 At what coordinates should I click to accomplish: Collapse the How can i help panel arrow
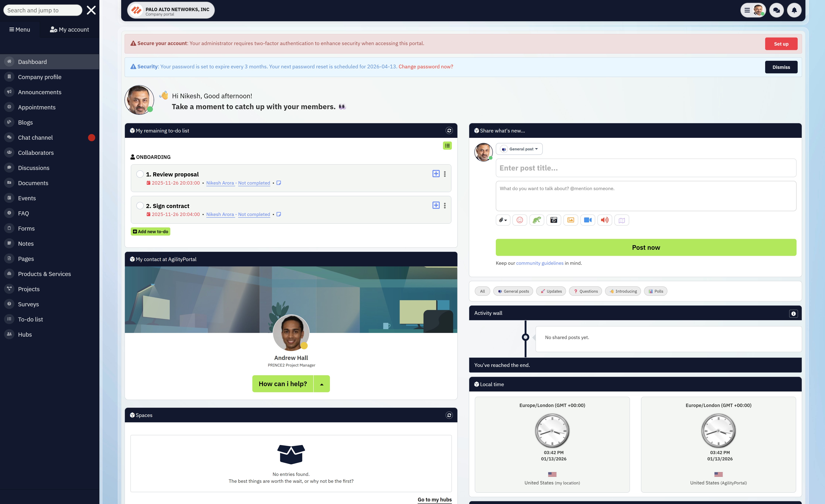(x=321, y=383)
